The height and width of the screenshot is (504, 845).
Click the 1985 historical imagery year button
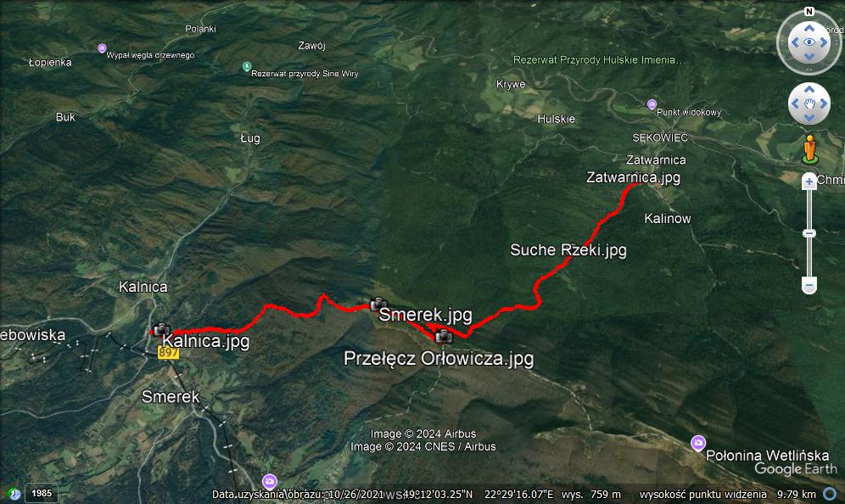click(x=42, y=493)
